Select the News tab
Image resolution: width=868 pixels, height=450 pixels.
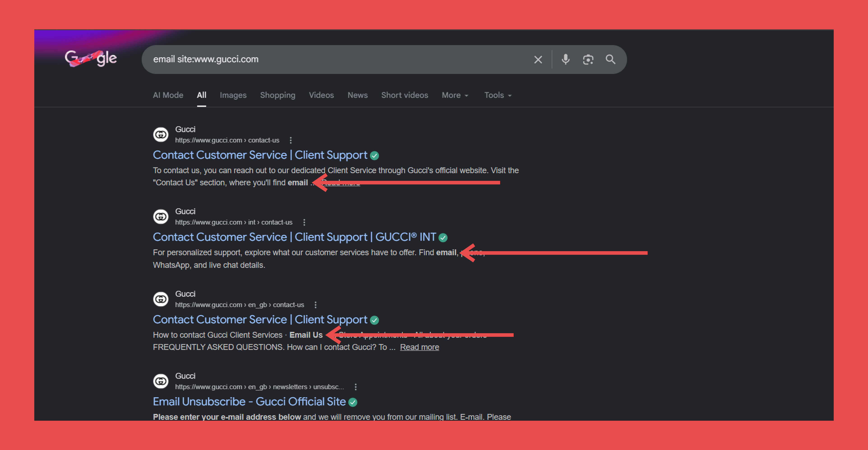[x=357, y=95]
